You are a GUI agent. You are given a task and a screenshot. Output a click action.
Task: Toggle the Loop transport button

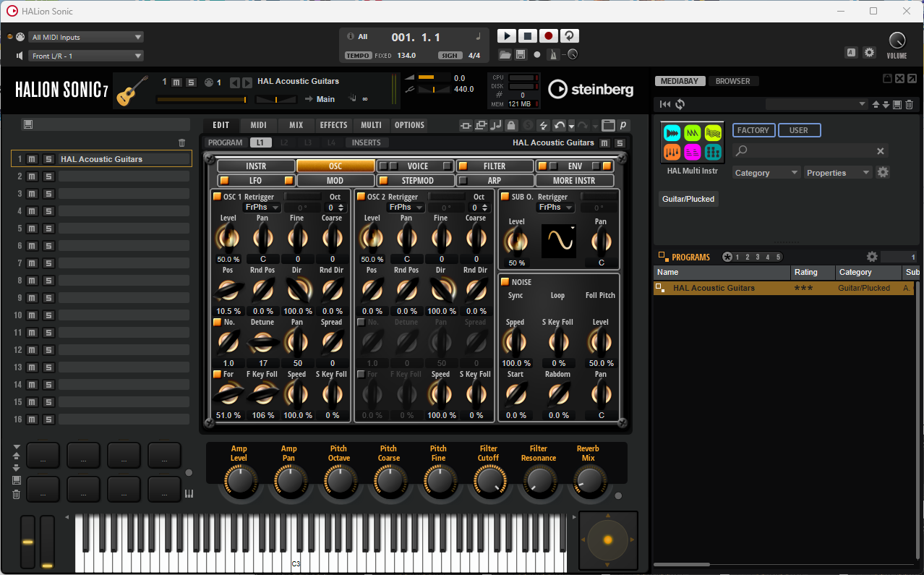point(570,36)
